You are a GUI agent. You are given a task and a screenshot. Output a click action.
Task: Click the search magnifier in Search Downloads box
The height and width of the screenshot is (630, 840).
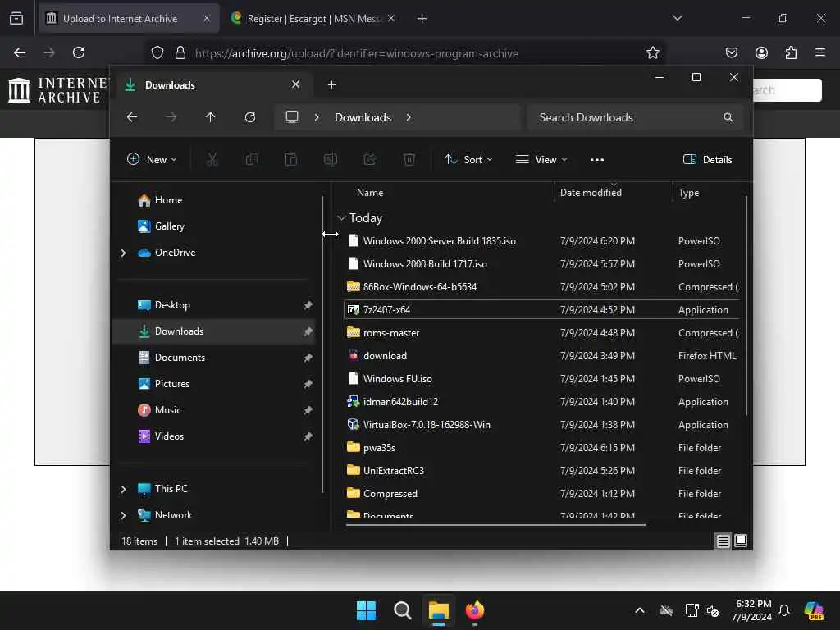pos(728,117)
